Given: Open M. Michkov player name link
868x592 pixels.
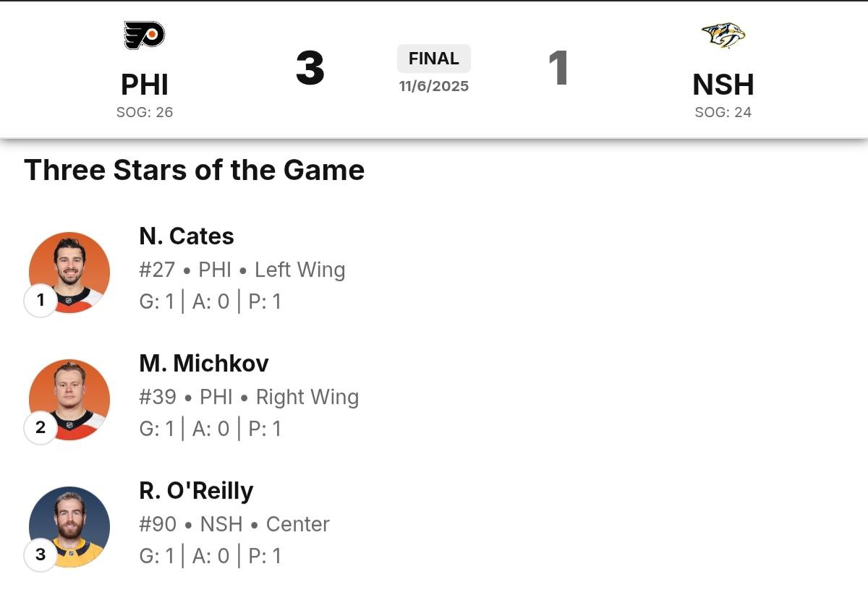Looking at the screenshot, I should [204, 364].
